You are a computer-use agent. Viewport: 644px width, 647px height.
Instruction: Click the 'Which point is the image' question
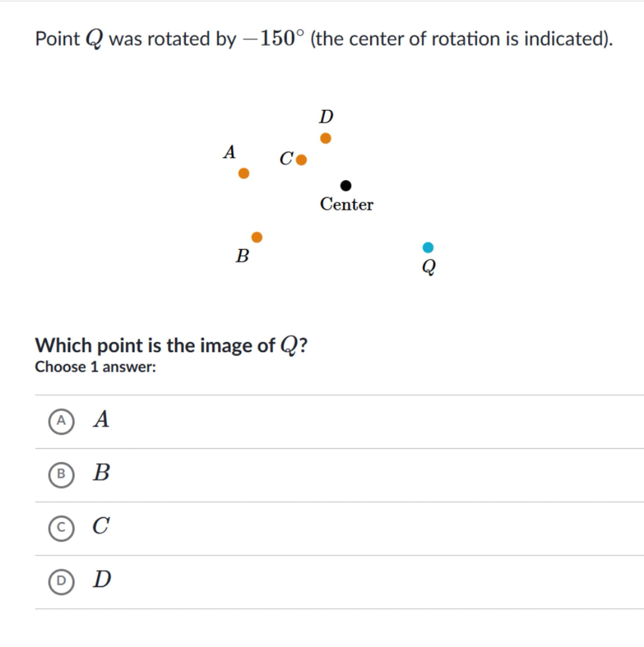click(x=171, y=345)
